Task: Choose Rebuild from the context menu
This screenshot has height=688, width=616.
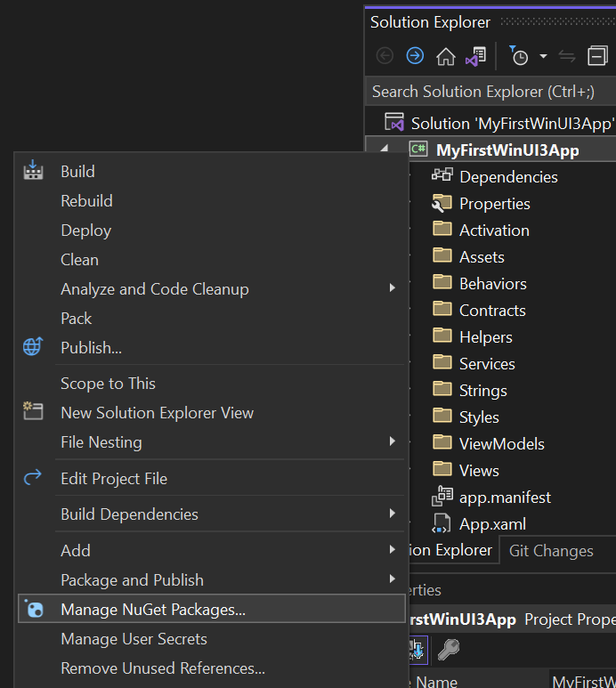Action: pyautogui.click(x=86, y=201)
